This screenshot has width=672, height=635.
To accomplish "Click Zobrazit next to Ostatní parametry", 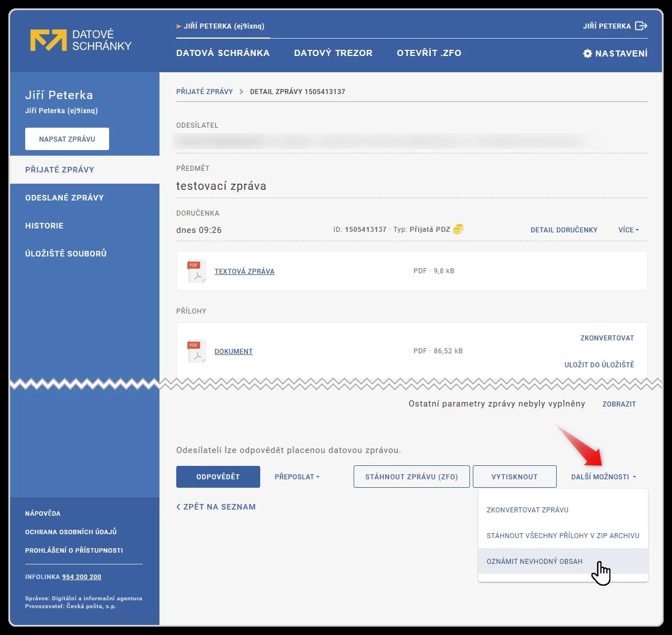I will [x=619, y=404].
